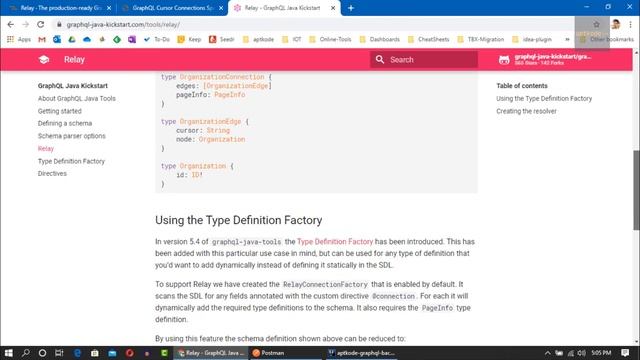
Task: Open the Apps bookmark shortcut
Action: coord(19,39)
